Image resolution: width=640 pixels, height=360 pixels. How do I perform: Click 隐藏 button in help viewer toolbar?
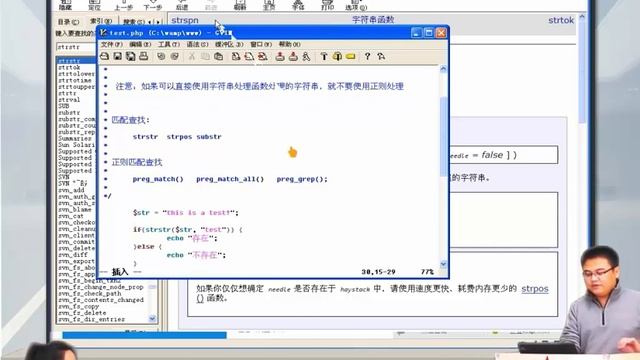(x=65, y=5)
